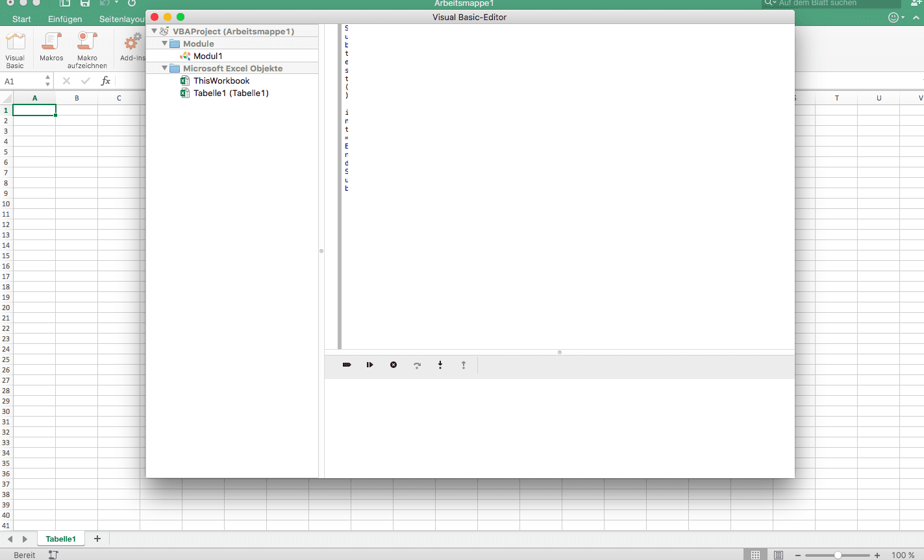Click previous sheet navigation arrow
This screenshot has width=924, height=560.
point(10,539)
